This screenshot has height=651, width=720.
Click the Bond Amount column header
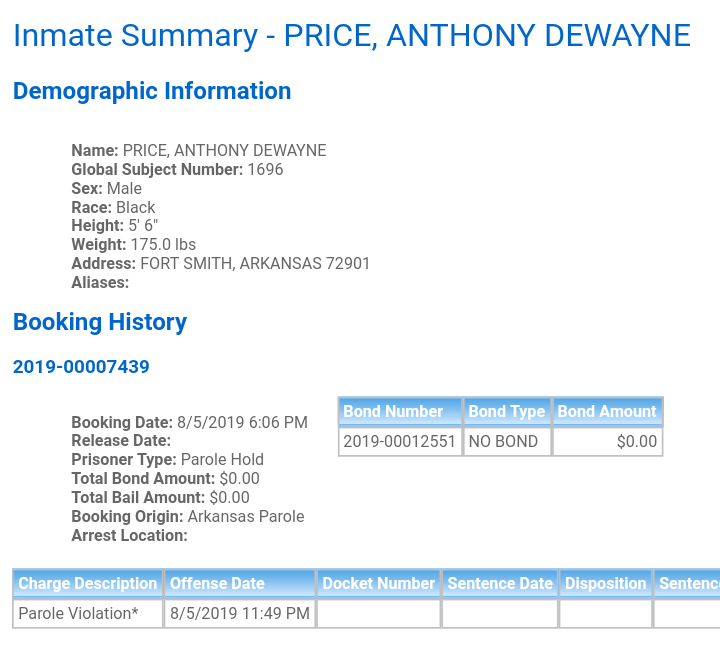coord(608,411)
